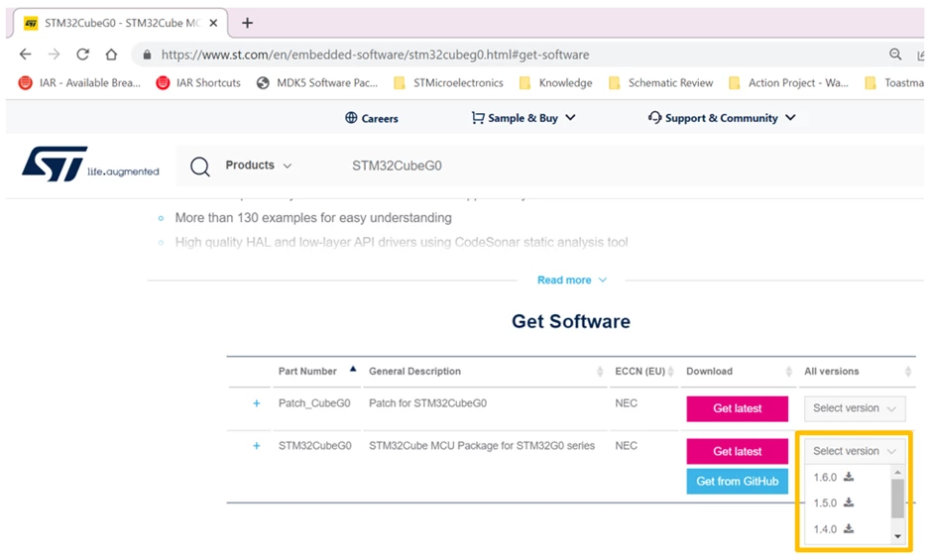Expand Patch_CubeG0 row with plus

point(256,403)
